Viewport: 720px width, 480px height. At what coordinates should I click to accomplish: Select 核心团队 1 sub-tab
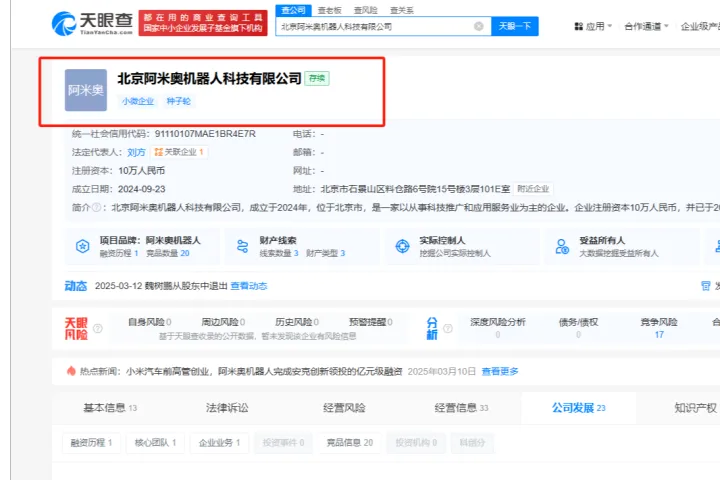(x=155, y=443)
